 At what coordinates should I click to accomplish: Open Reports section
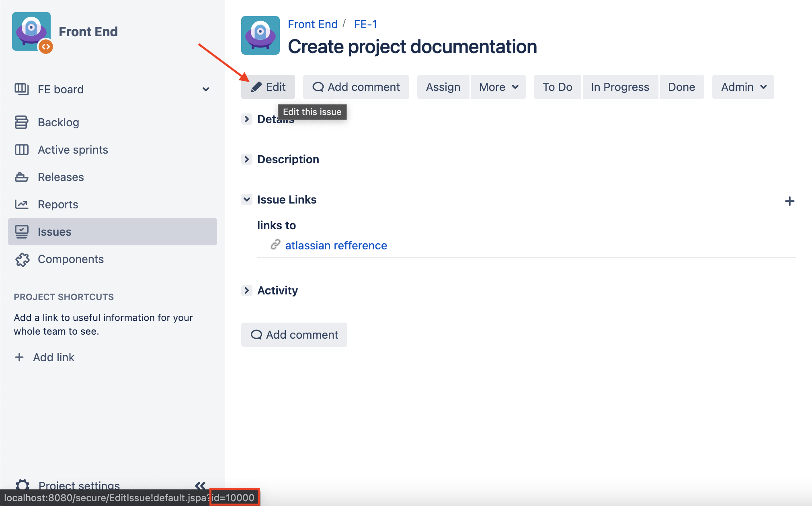pos(58,204)
